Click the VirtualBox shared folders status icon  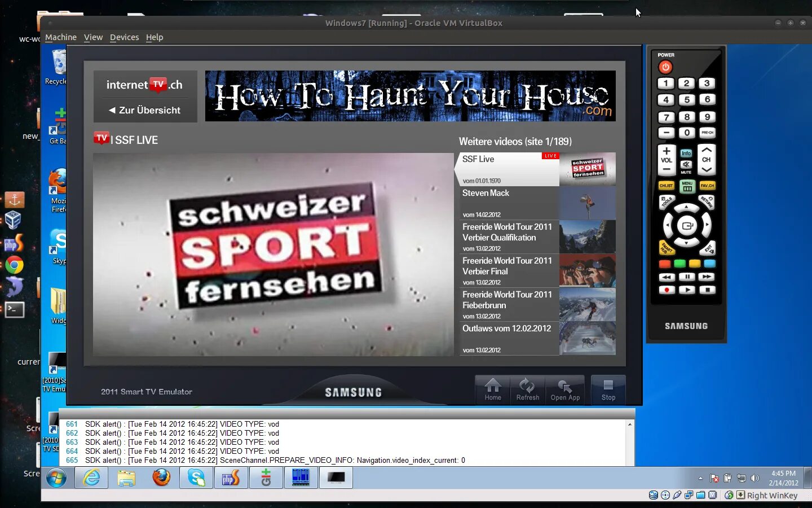coord(701,495)
